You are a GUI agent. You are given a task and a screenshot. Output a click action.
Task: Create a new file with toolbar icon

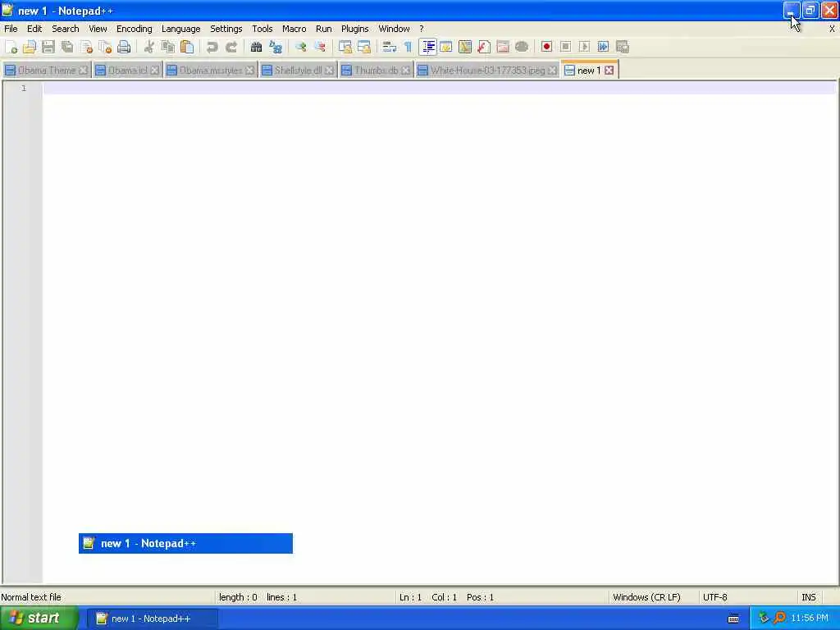pyautogui.click(x=11, y=47)
